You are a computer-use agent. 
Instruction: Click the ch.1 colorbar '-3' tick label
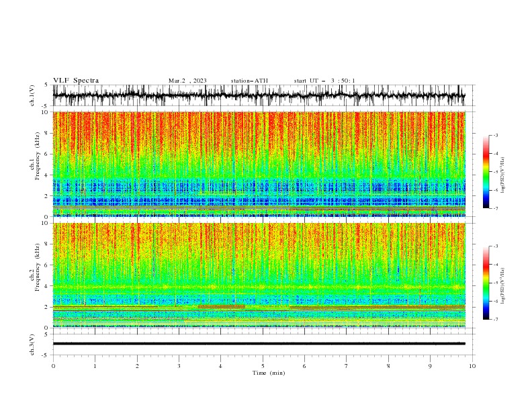(495, 135)
